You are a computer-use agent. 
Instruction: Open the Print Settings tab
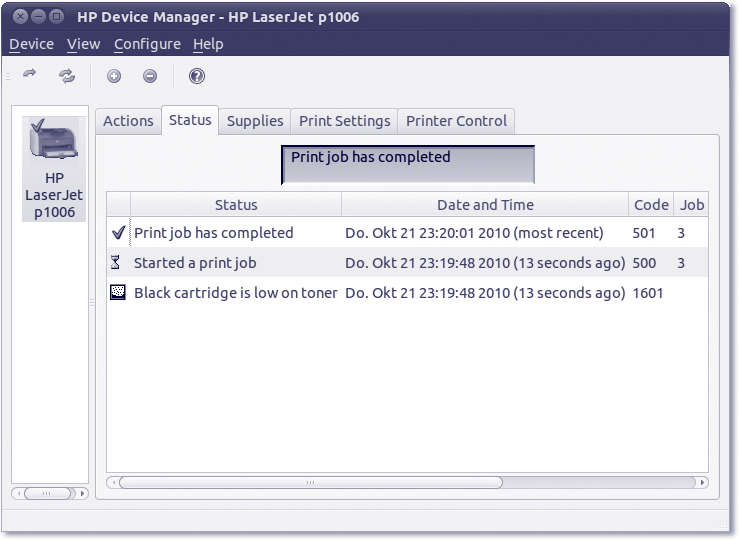(344, 121)
